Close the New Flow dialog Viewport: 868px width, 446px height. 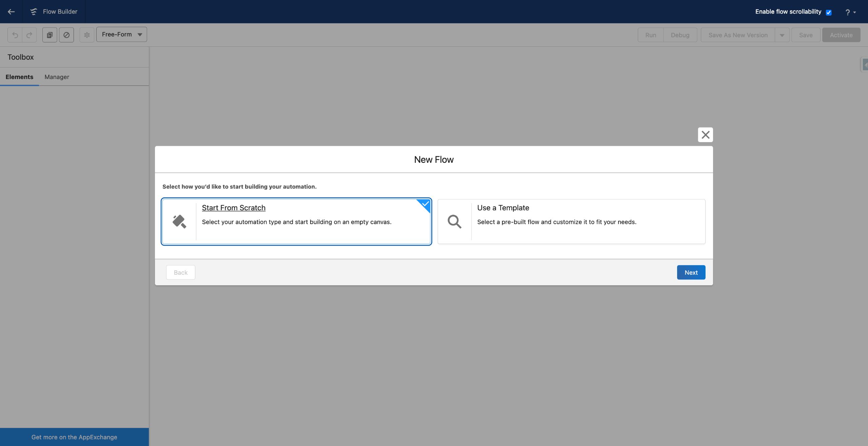pyautogui.click(x=705, y=135)
